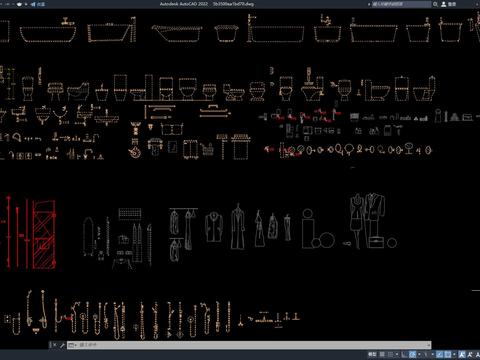Switch to model space button in status bar
Viewport: 480px width, 360px height.
(372, 354)
